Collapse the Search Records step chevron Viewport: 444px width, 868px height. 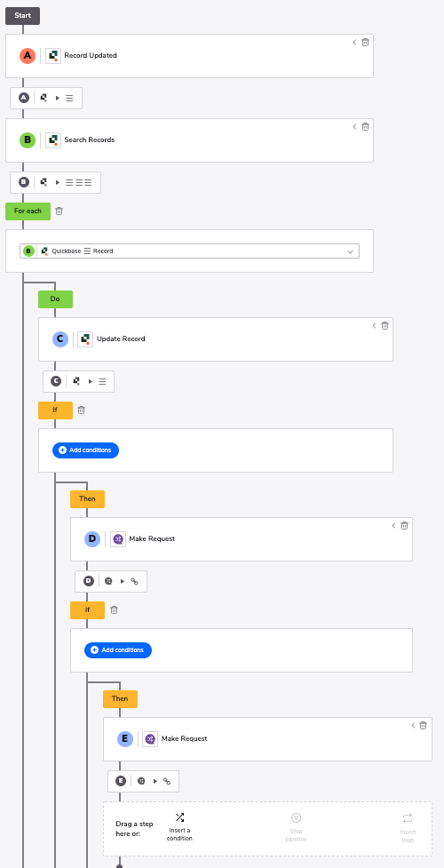(x=355, y=126)
